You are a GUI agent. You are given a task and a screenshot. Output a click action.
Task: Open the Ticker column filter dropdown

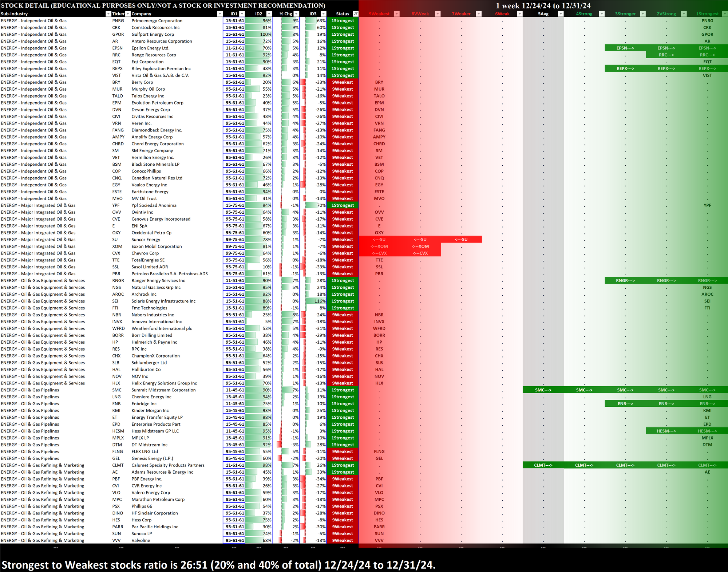click(128, 14)
